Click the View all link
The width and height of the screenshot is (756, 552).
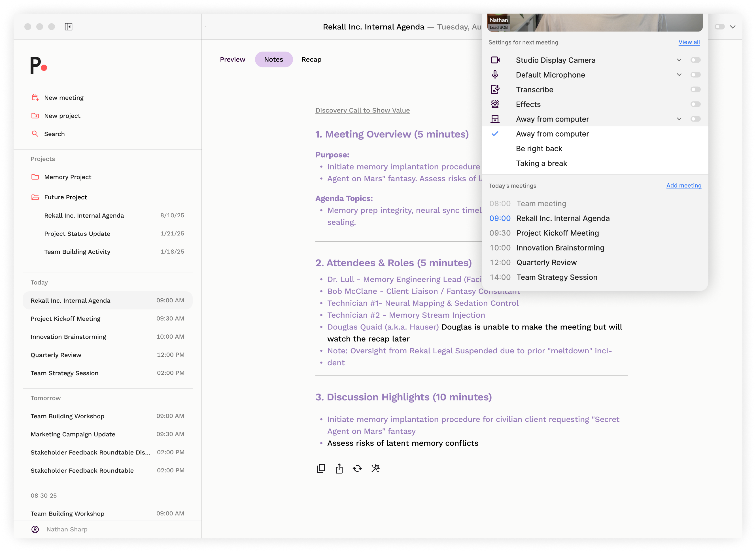(x=689, y=42)
